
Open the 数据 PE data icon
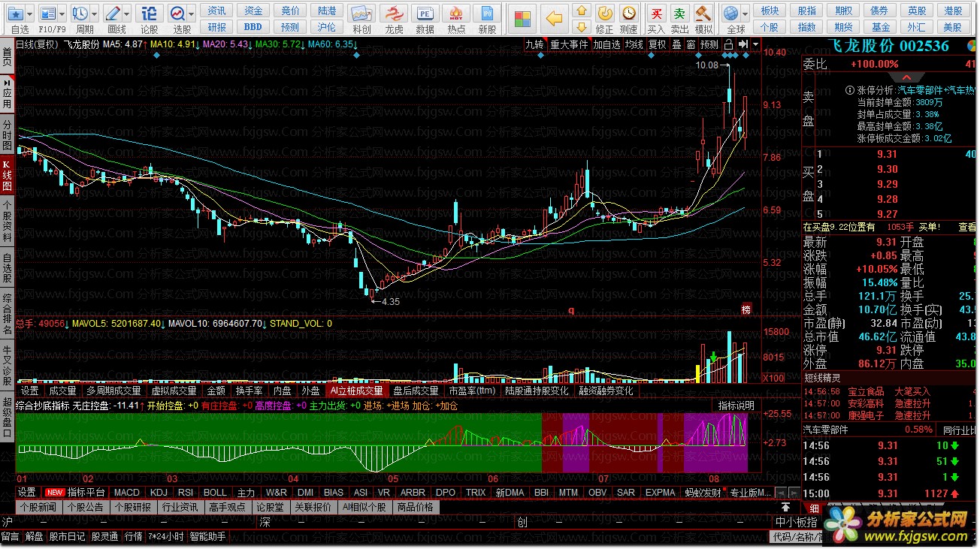click(425, 14)
